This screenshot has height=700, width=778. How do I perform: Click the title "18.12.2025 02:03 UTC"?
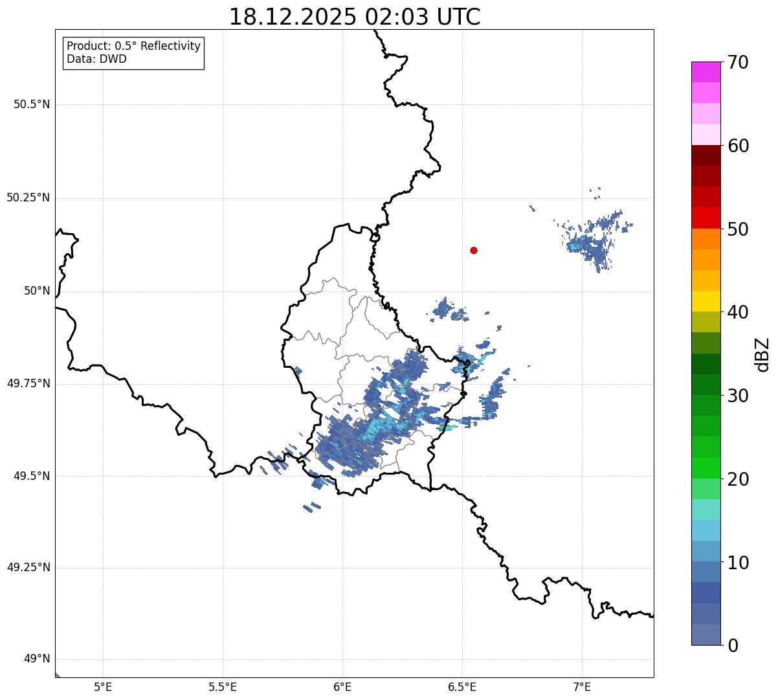pos(355,16)
